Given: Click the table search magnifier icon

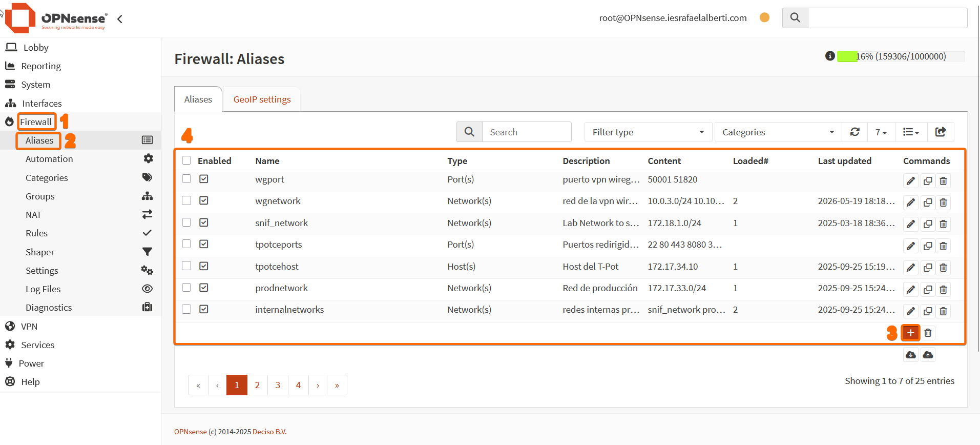Looking at the screenshot, I should coord(469,132).
